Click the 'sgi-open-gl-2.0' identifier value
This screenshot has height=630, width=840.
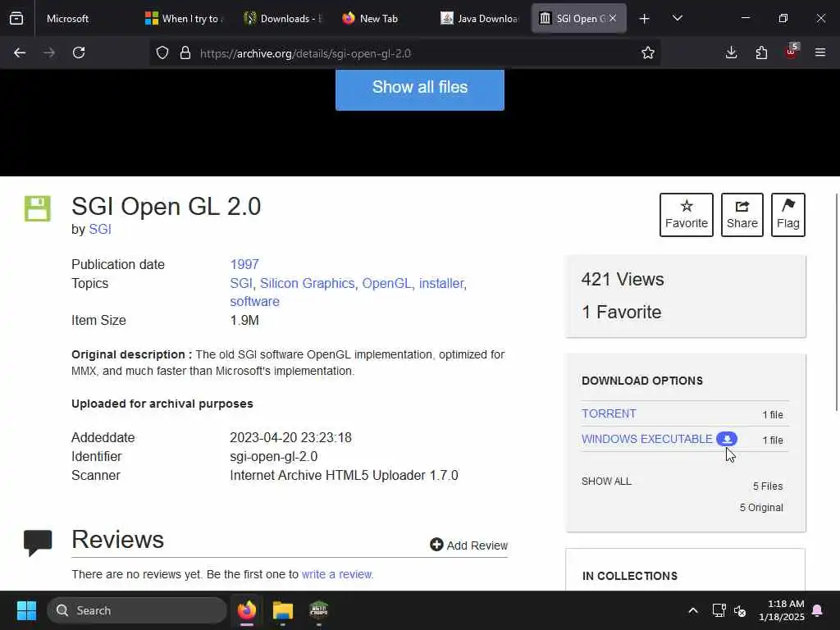[274, 456]
